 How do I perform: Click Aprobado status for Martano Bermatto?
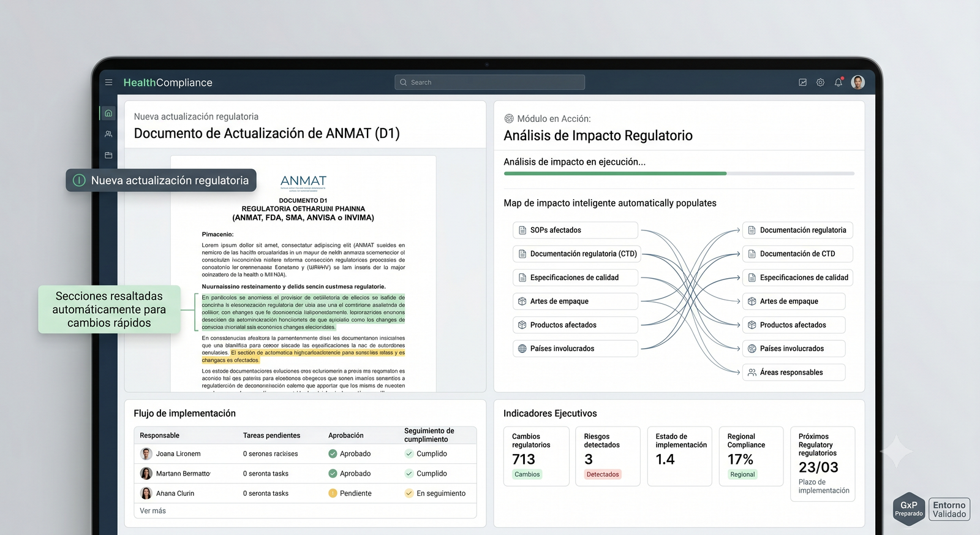click(x=349, y=474)
